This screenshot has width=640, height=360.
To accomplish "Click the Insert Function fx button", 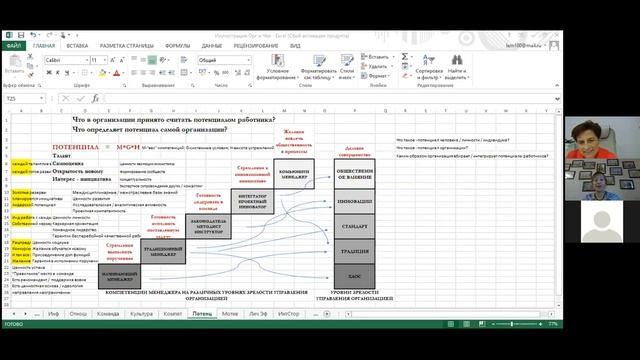I will [95, 98].
